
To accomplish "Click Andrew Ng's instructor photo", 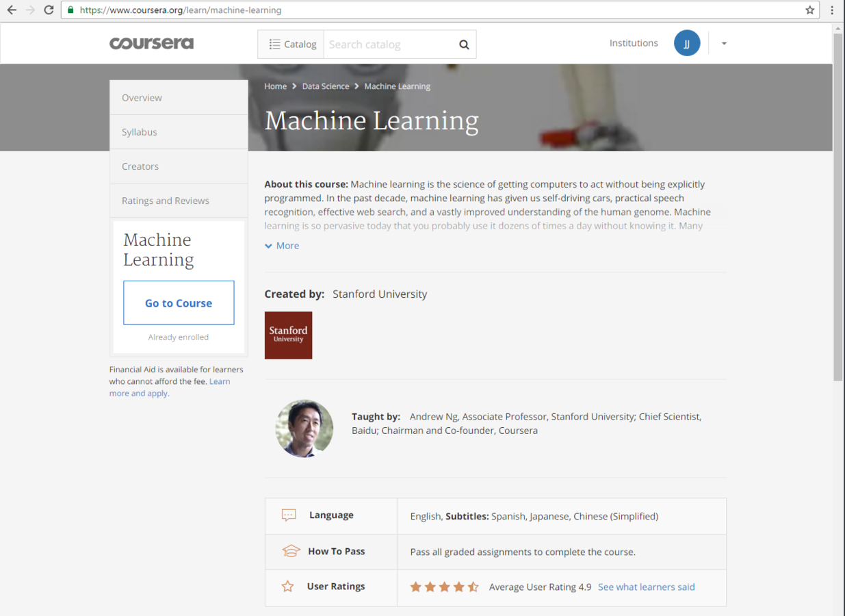I will click(304, 428).
